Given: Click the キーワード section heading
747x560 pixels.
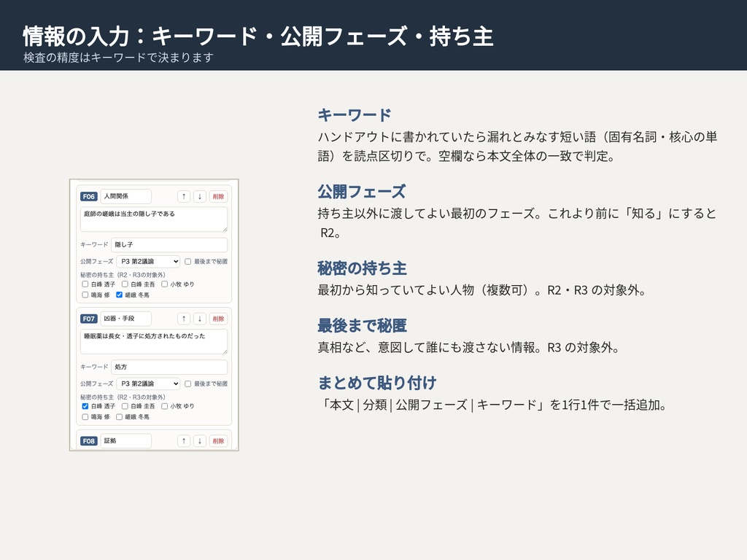Looking at the screenshot, I should pyautogui.click(x=355, y=115).
